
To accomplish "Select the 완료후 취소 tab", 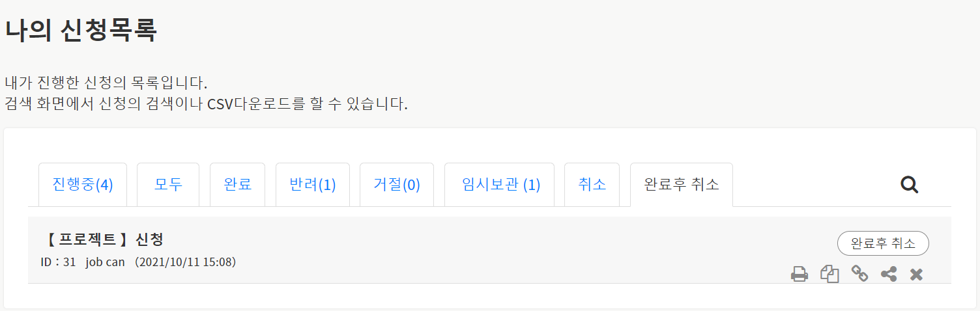I will pos(682,185).
